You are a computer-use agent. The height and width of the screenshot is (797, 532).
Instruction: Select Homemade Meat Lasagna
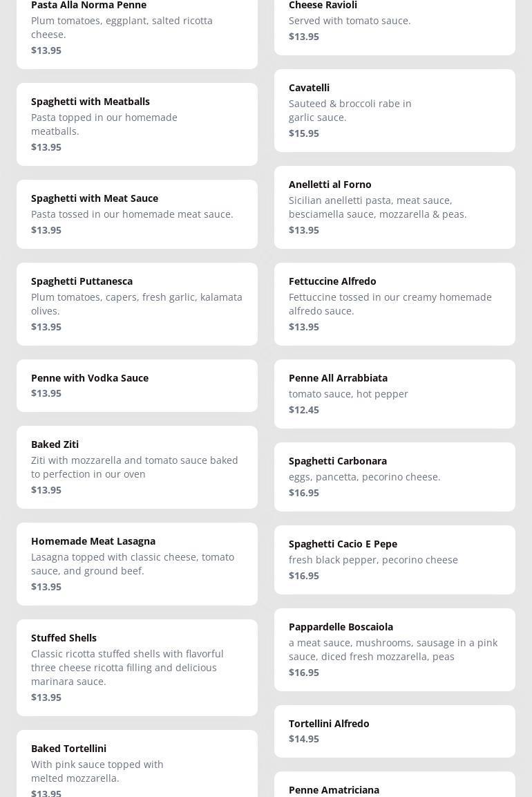point(137,564)
